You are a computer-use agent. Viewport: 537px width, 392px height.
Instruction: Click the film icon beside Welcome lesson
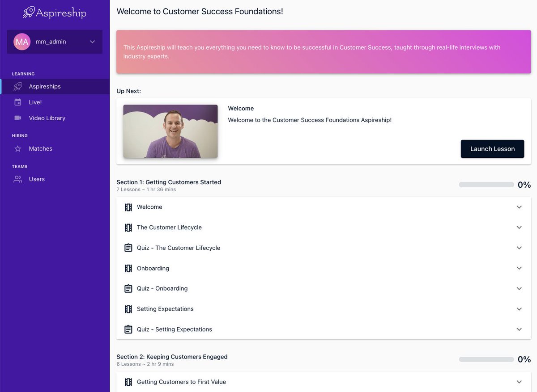[128, 207]
